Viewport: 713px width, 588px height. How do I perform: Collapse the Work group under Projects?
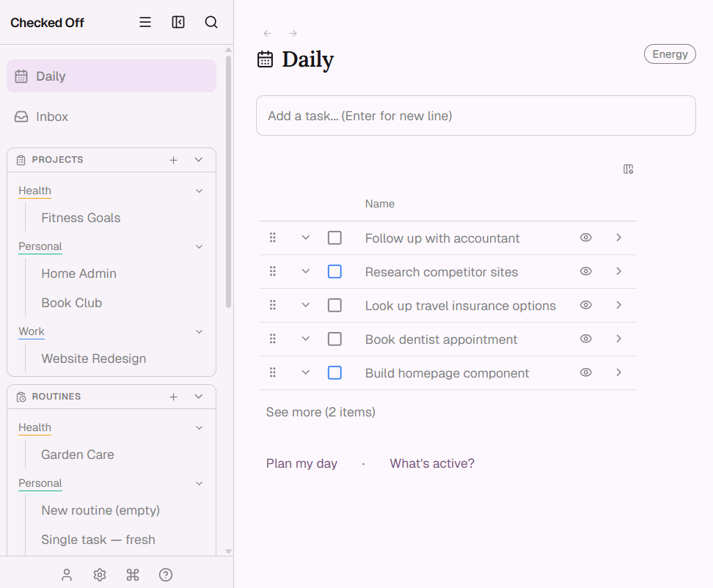pyautogui.click(x=200, y=331)
